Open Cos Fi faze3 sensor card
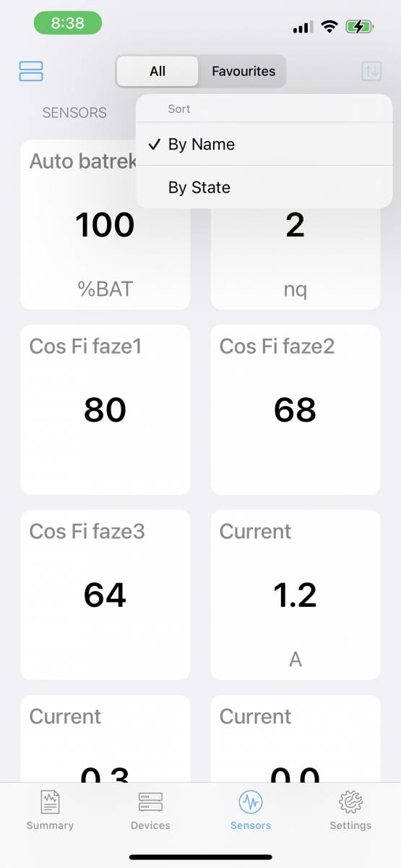The height and width of the screenshot is (868, 401). coord(105,595)
